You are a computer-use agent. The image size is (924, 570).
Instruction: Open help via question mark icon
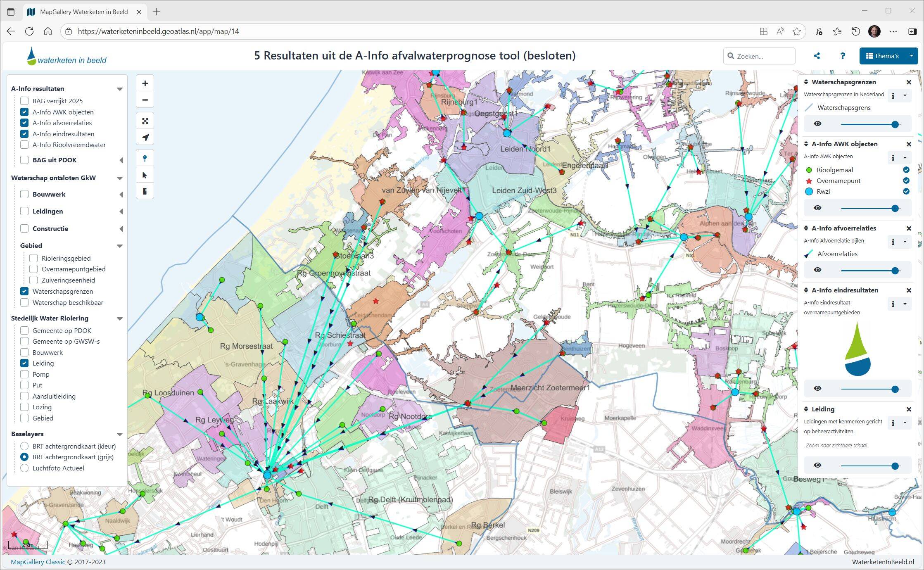tap(843, 56)
